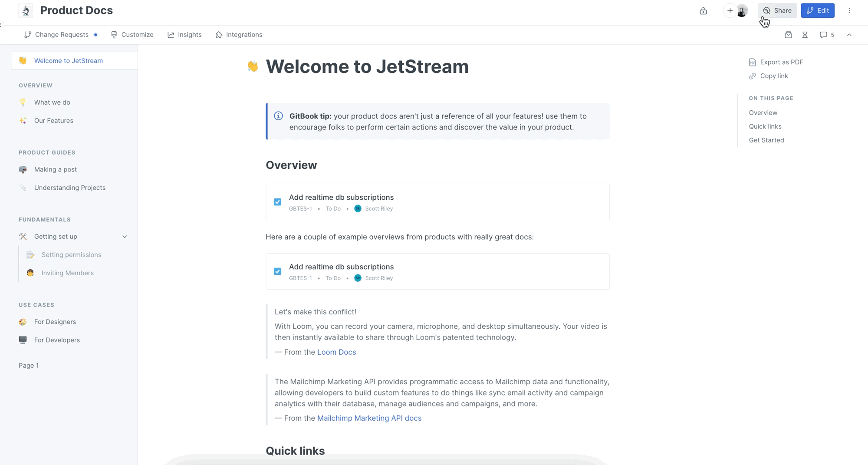Click the box-shaped icon beside the hourglass

pos(788,35)
